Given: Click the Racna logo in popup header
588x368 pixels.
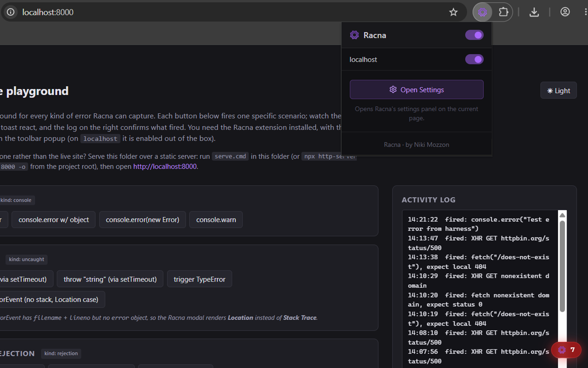Looking at the screenshot, I should (354, 35).
